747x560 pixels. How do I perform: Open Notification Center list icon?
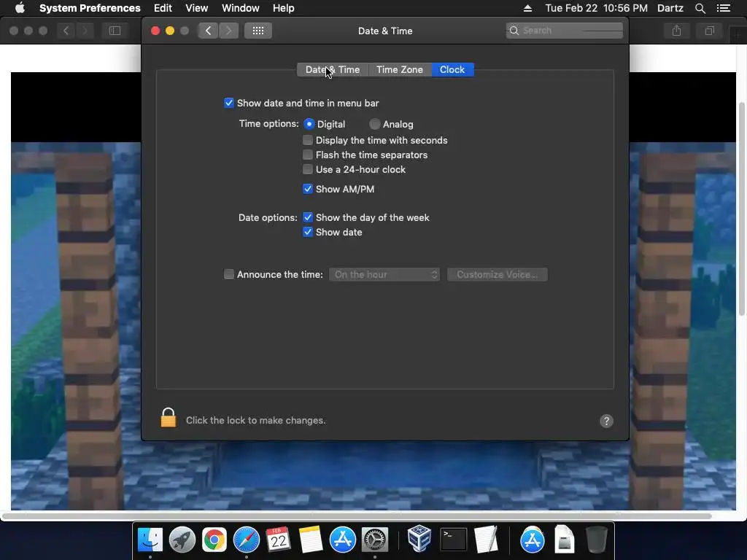click(723, 8)
